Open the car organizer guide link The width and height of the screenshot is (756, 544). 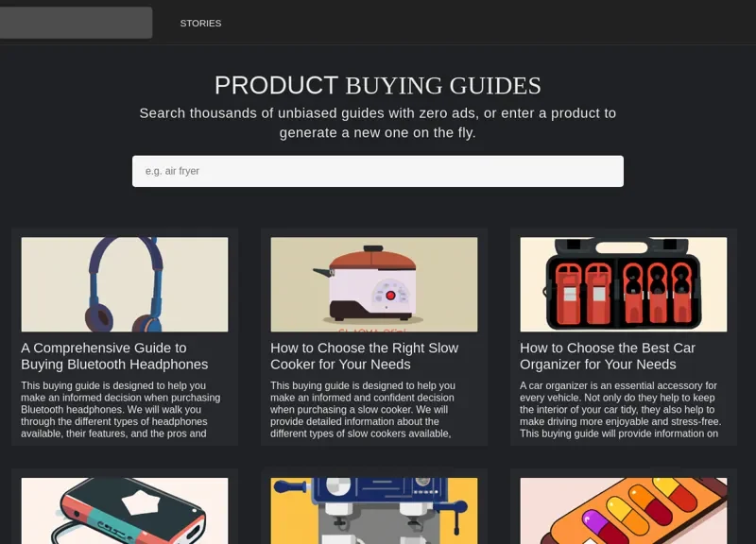605,355
